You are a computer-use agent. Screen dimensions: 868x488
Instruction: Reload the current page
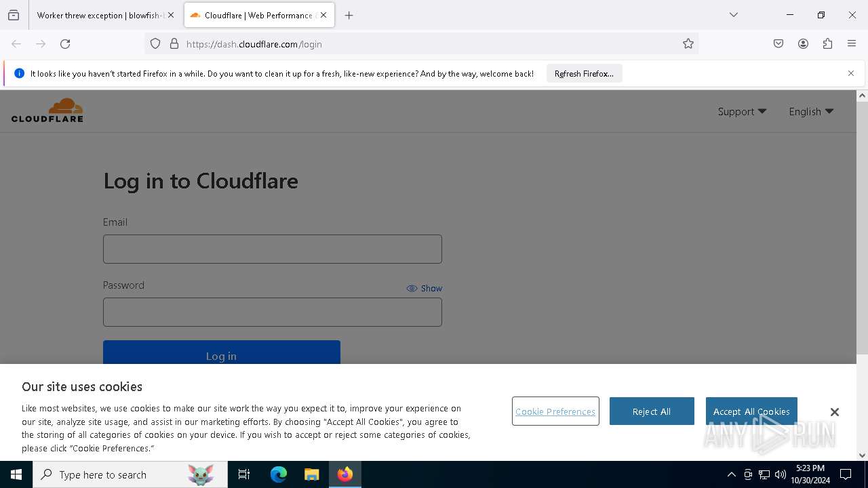pyautogui.click(x=65, y=44)
